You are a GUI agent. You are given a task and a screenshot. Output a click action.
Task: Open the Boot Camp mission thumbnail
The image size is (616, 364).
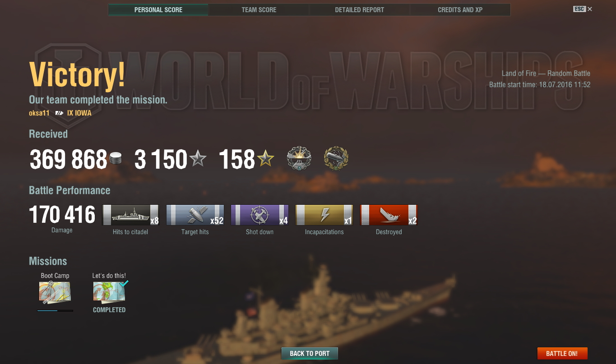[x=55, y=291]
